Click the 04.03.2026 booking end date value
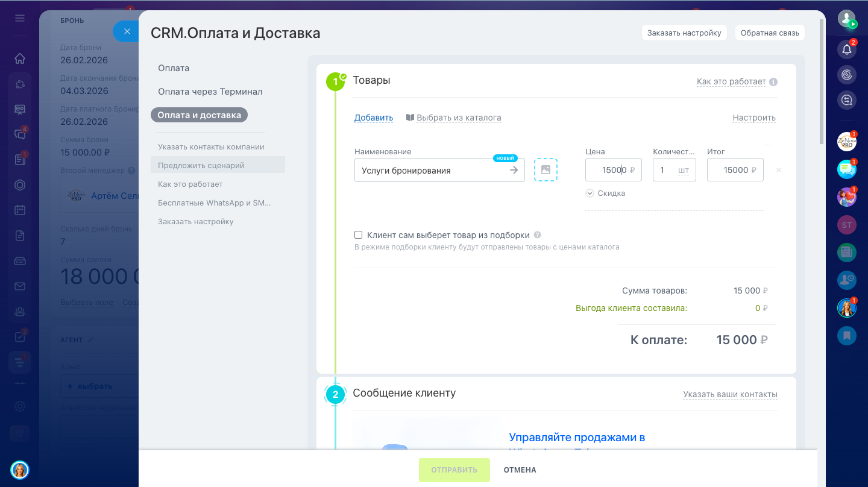 tap(84, 90)
